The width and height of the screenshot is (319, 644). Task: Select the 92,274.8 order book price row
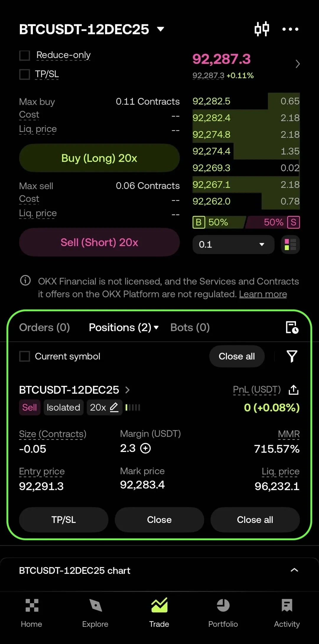(246, 135)
